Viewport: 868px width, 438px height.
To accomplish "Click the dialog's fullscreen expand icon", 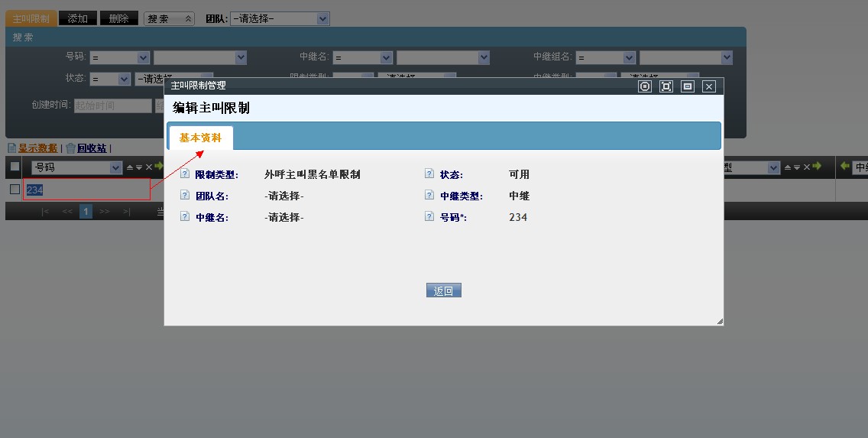I will pos(666,86).
